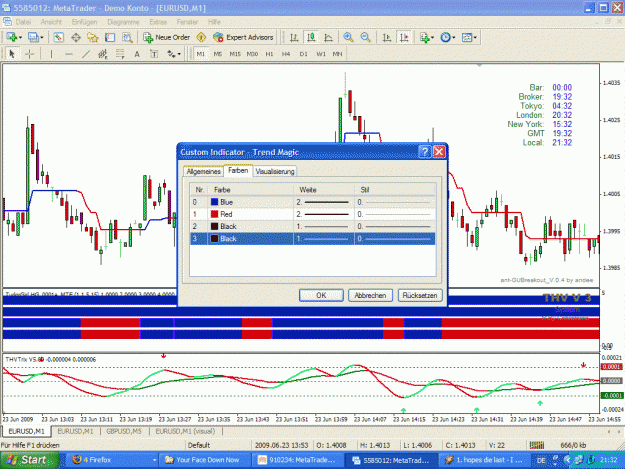
Task: Switch chart to candlesticks icon
Action: (311, 37)
